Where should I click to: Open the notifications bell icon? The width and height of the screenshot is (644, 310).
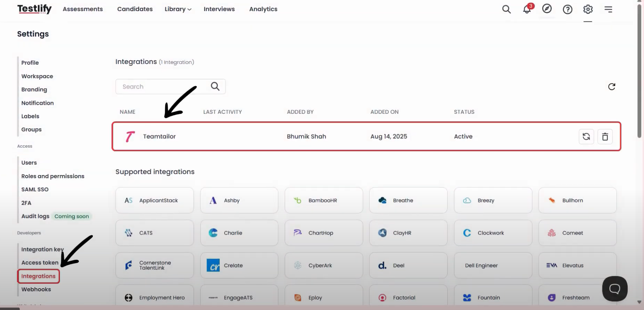(x=527, y=9)
